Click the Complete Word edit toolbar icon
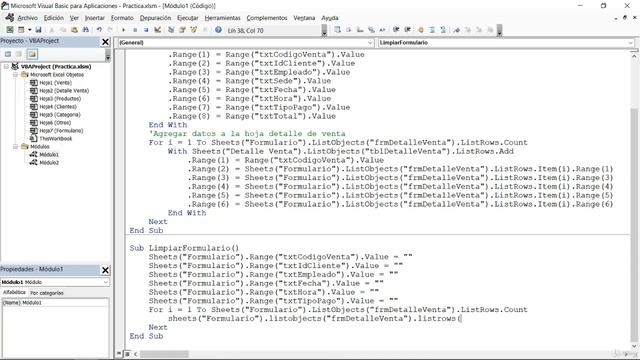This screenshot has width=640, height=360. tap(382, 30)
